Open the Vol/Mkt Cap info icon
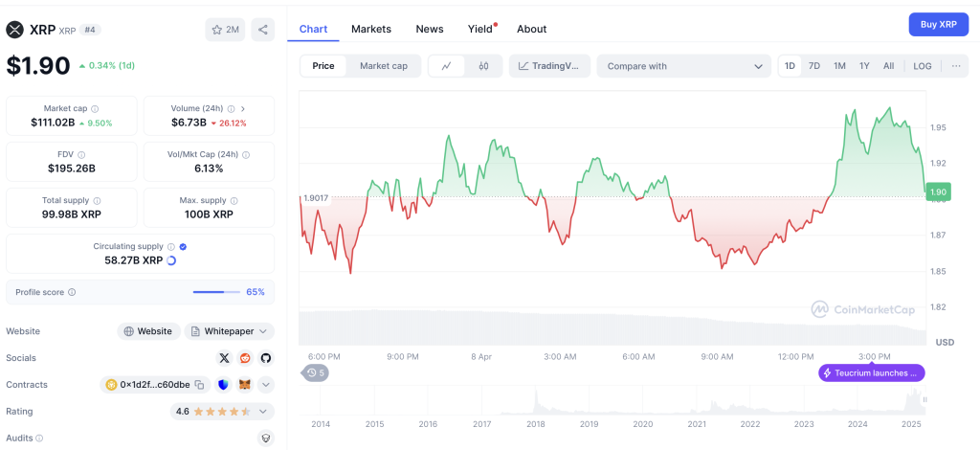Screen dimensions: 980x450 pos(246,154)
